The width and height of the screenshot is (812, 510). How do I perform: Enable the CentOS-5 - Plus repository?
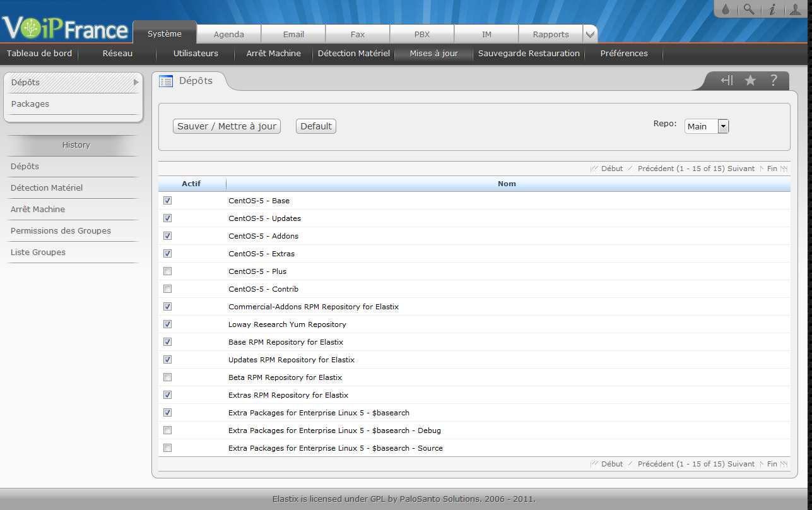click(x=167, y=271)
